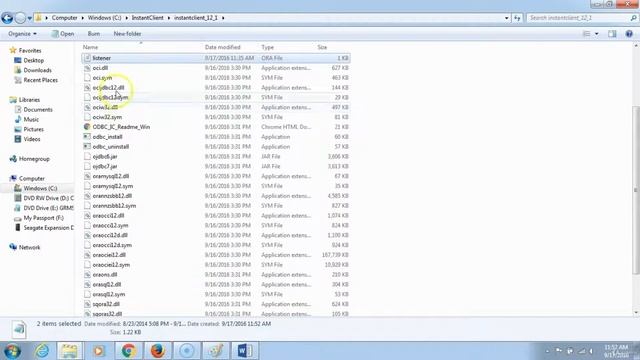Navigate to Computer breadcrumb
640x360 pixels.
click(64, 18)
